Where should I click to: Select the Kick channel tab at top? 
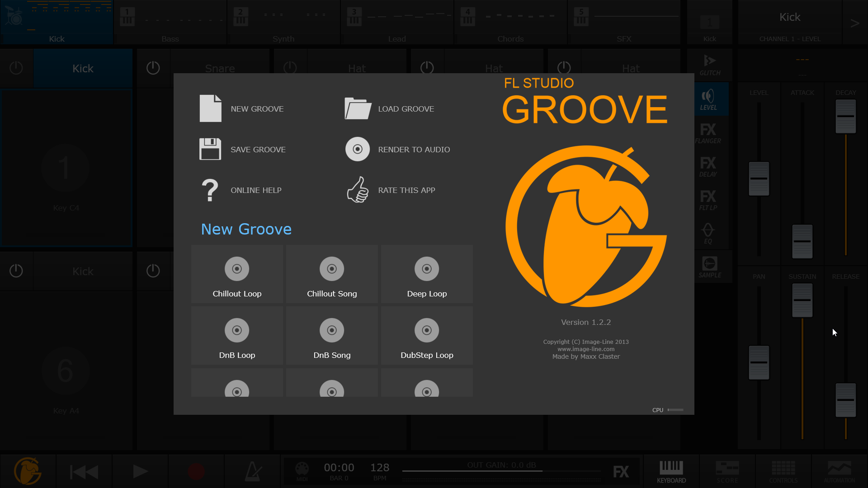(x=57, y=22)
